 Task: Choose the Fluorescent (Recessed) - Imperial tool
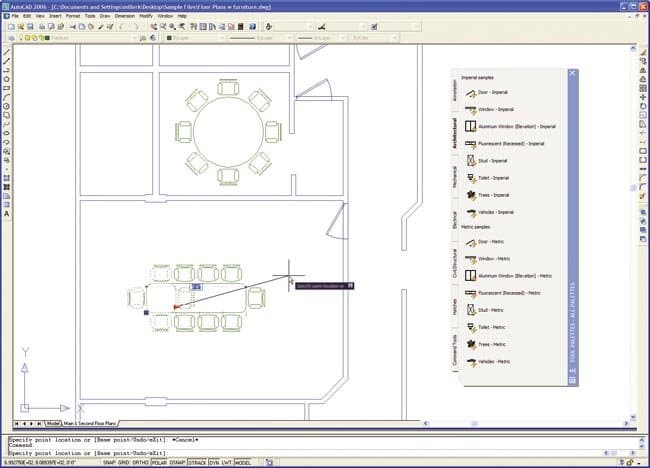pyautogui.click(x=504, y=144)
